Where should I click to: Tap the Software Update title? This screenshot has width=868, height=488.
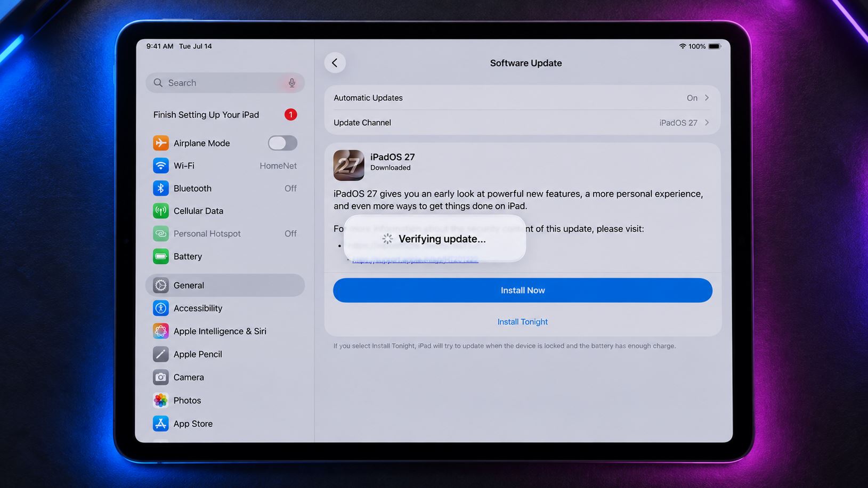(526, 63)
